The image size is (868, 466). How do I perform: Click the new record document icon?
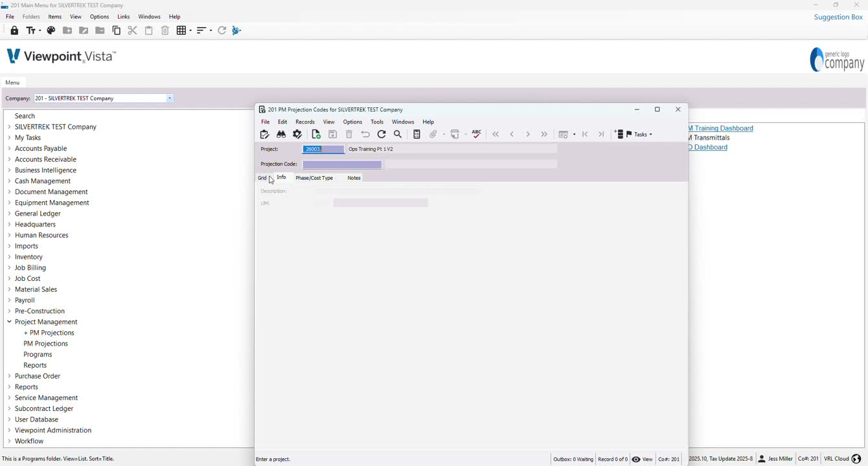[x=316, y=135]
